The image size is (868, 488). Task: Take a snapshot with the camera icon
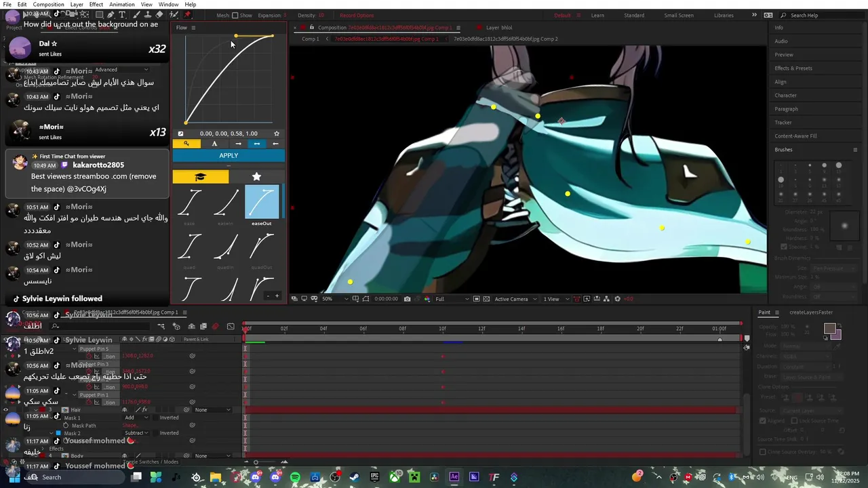tap(407, 299)
